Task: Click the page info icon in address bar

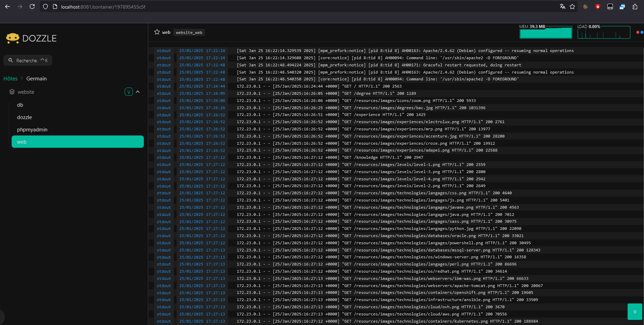Action: (x=55, y=6)
